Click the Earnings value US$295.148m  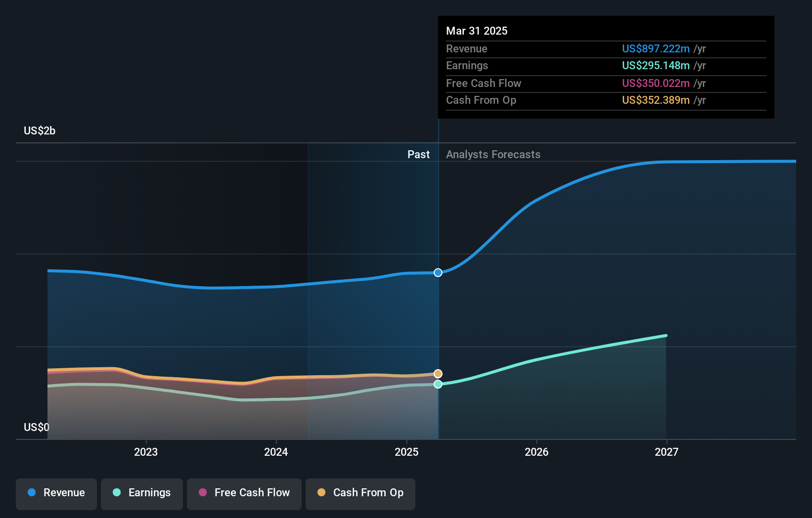[656, 65]
